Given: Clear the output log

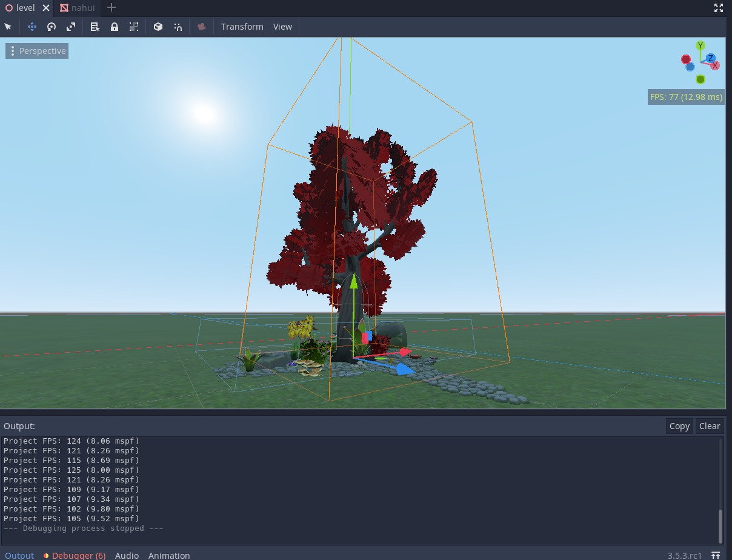Looking at the screenshot, I should tap(710, 426).
